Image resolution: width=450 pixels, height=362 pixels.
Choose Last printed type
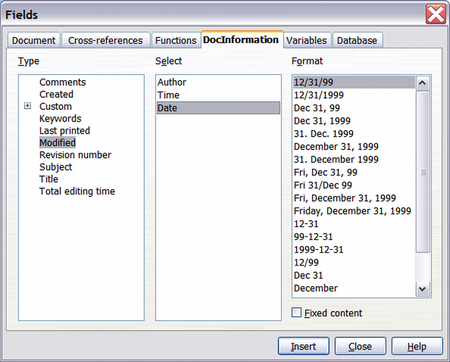click(x=65, y=130)
